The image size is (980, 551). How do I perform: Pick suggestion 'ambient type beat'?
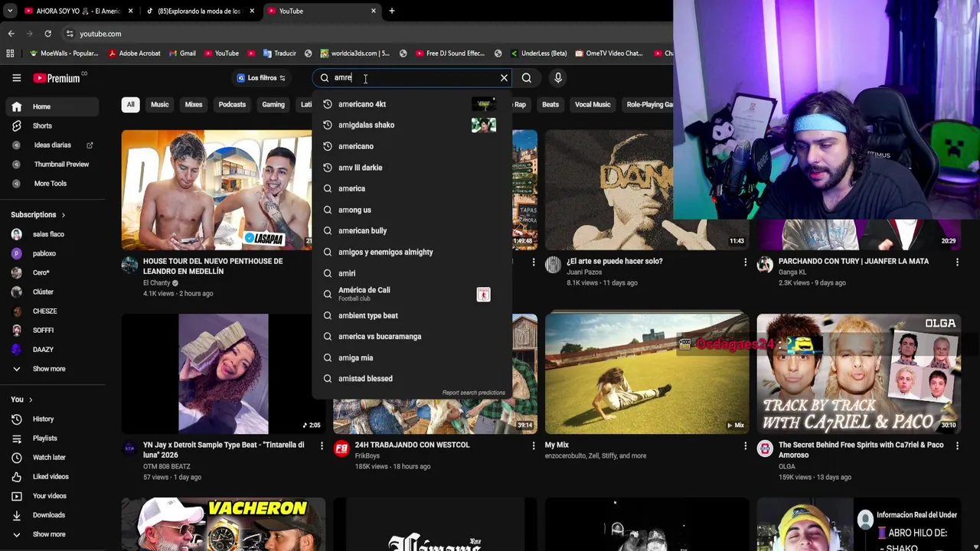point(411,315)
